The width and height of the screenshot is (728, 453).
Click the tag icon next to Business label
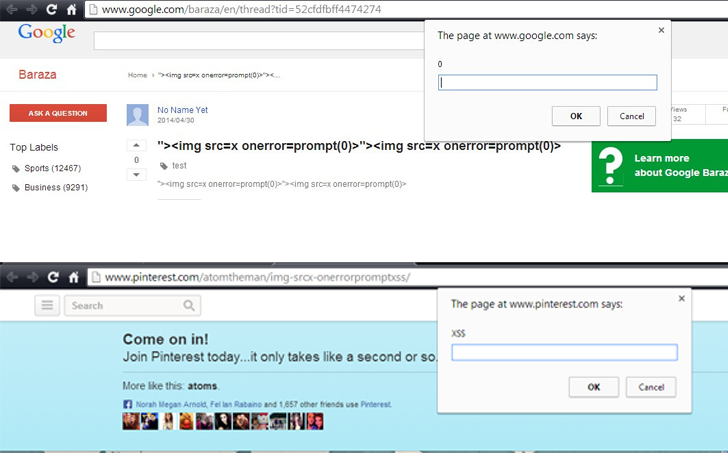click(x=16, y=188)
